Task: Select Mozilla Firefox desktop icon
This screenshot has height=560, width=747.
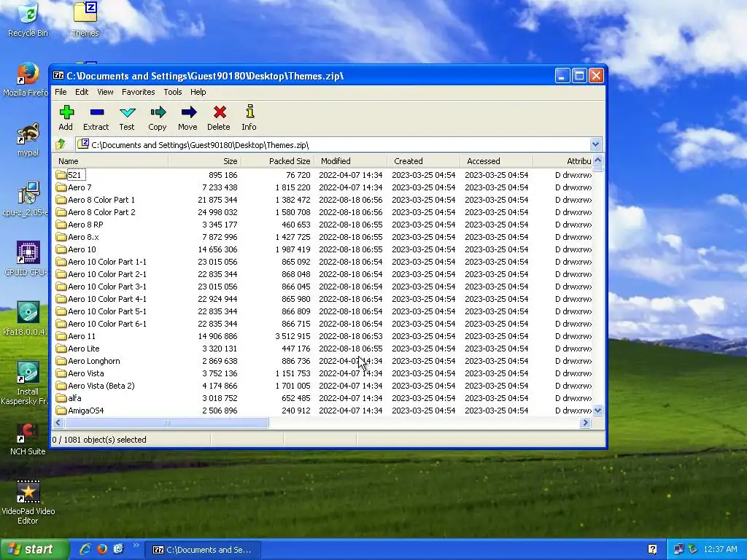Action: point(27,79)
